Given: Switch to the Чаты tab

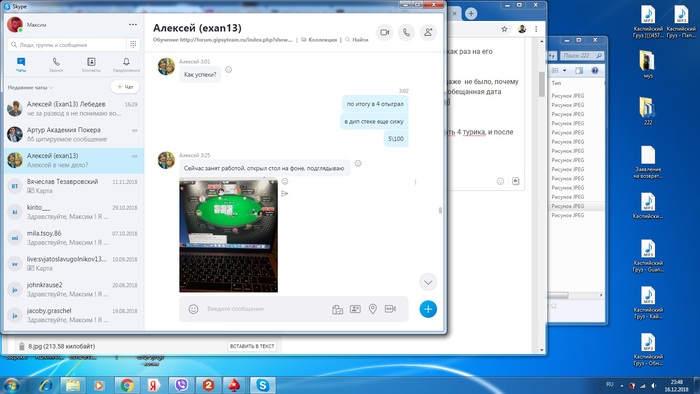Looking at the screenshot, I should (x=21, y=65).
